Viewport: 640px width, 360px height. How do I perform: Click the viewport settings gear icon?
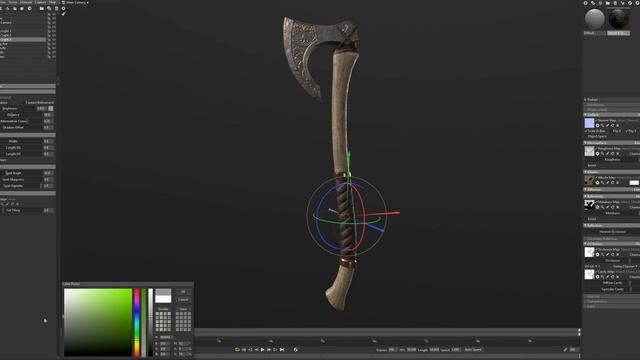click(64, 8)
